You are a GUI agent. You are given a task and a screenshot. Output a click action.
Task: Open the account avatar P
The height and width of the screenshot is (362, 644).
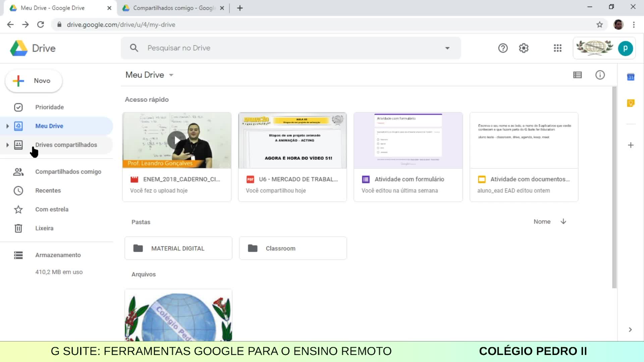625,48
